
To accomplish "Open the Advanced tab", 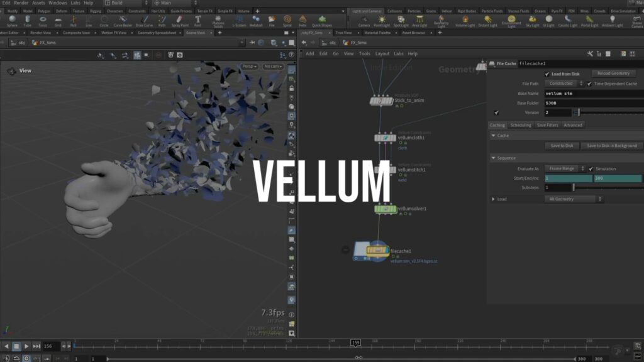I will [x=572, y=125].
